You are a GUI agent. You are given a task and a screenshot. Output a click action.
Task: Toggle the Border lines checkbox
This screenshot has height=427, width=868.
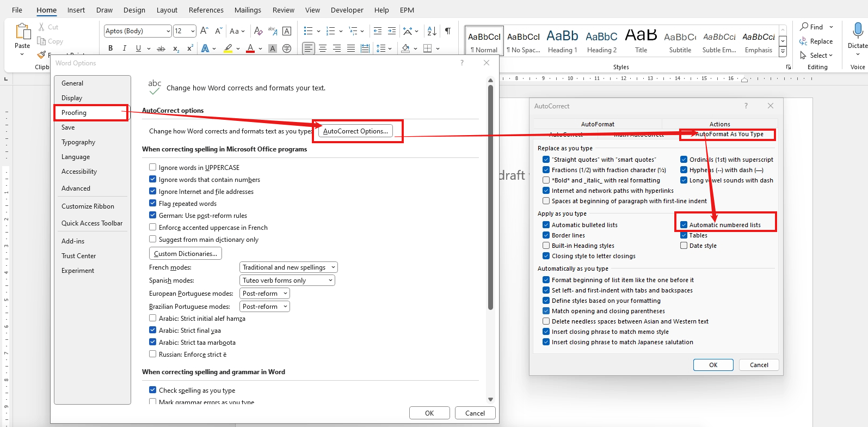[546, 235]
